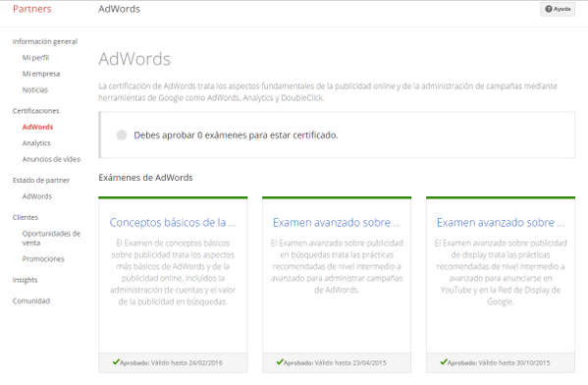Open the Insights section
This screenshot has height=385, width=588.
(x=25, y=280)
